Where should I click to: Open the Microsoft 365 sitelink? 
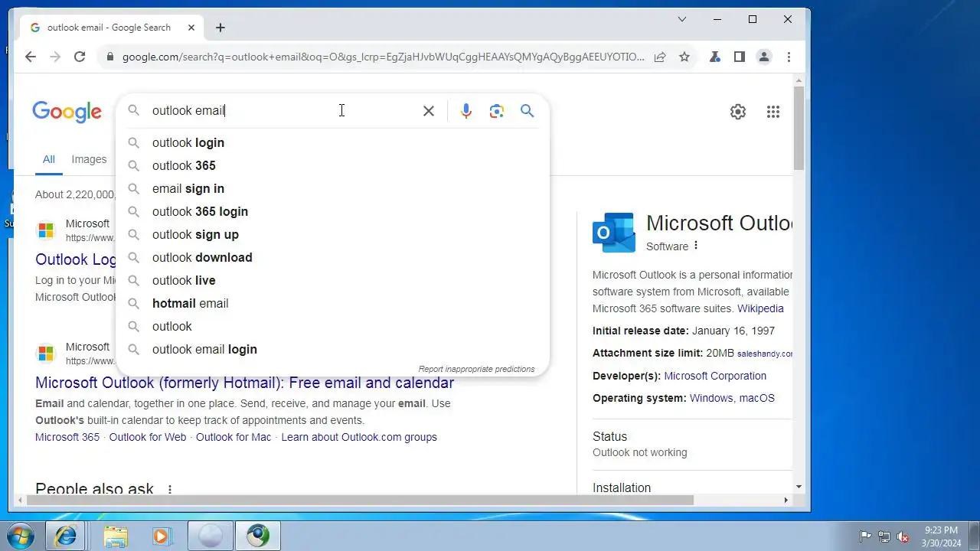[x=67, y=437]
